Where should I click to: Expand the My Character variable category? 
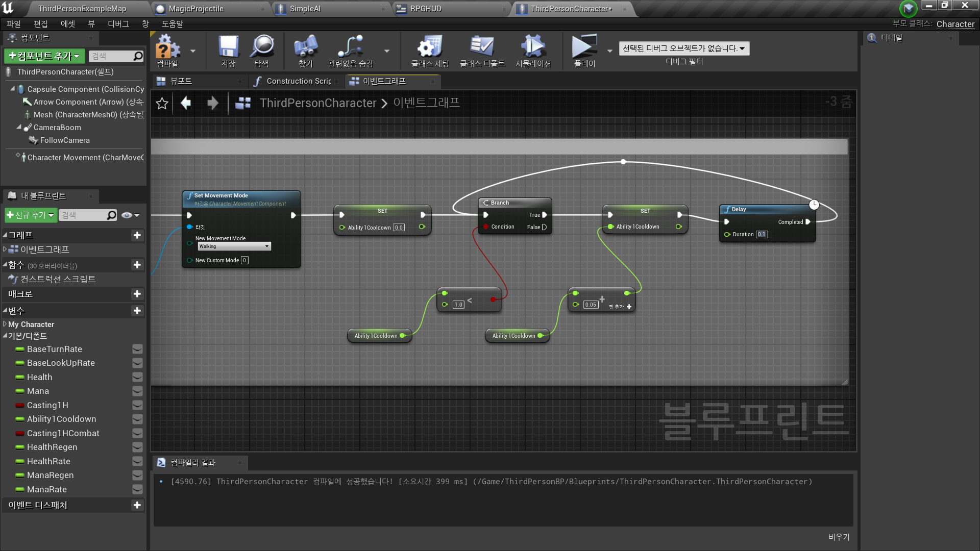point(5,324)
